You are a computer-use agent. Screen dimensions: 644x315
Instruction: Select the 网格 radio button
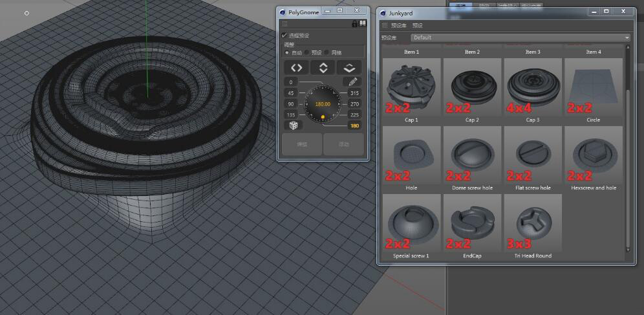[327, 52]
